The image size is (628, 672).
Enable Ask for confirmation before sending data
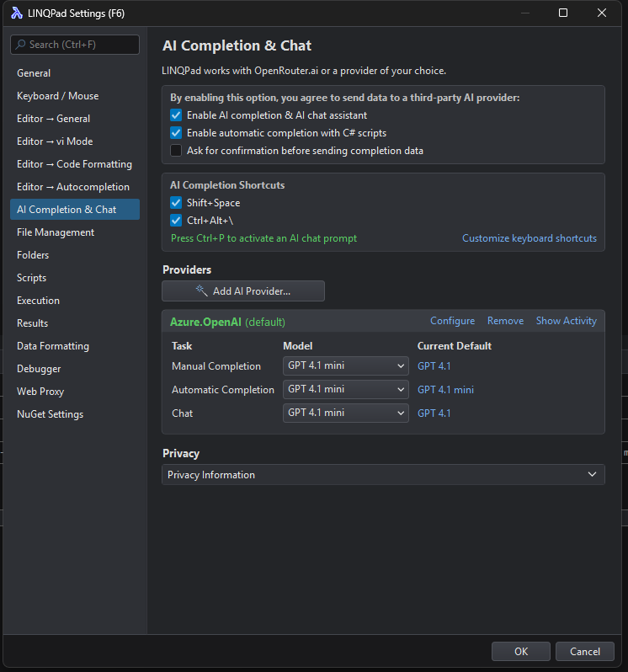click(176, 151)
